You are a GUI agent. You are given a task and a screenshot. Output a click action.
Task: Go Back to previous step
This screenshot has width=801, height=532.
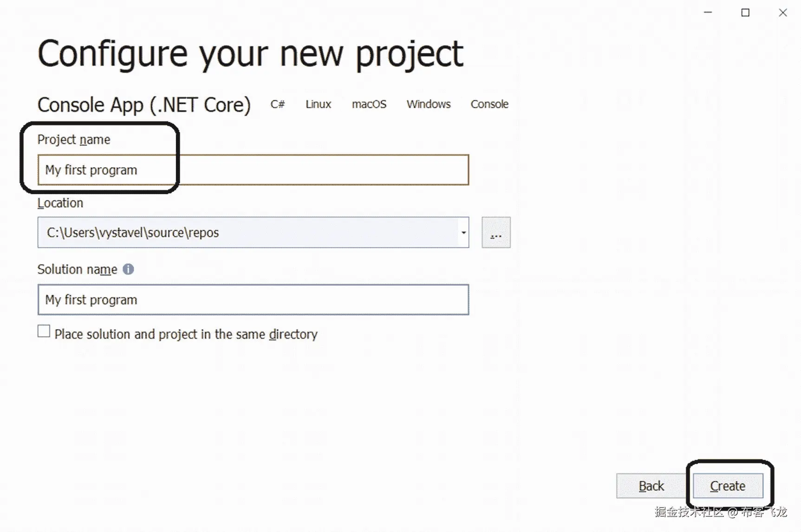[x=651, y=486]
